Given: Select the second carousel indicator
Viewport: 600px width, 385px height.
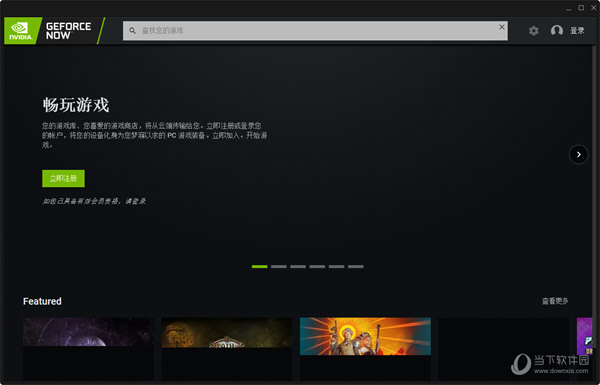Looking at the screenshot, I should point(279,266).
